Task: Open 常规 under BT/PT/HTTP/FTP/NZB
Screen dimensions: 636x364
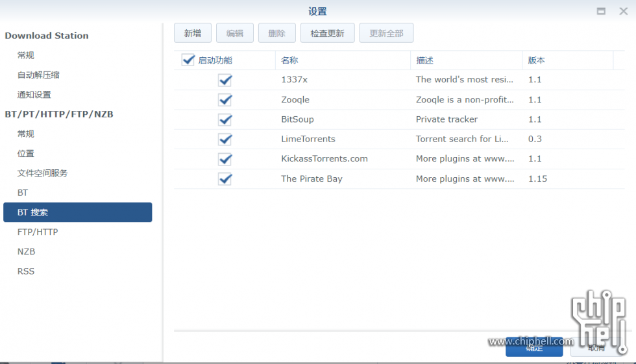Action: pos(25,134)
